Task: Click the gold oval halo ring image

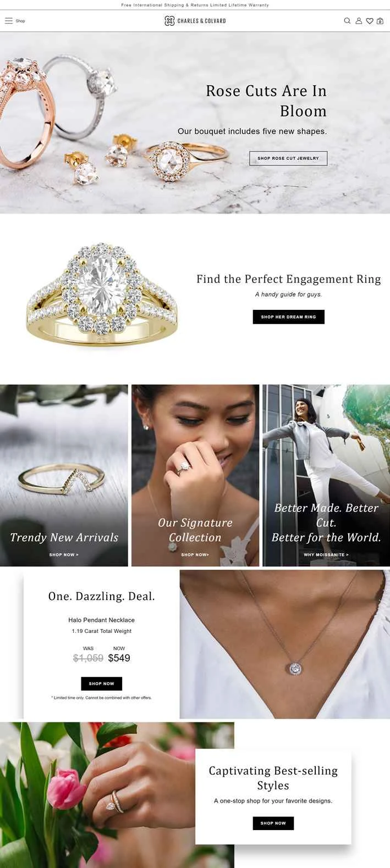Action: [102, 294]
